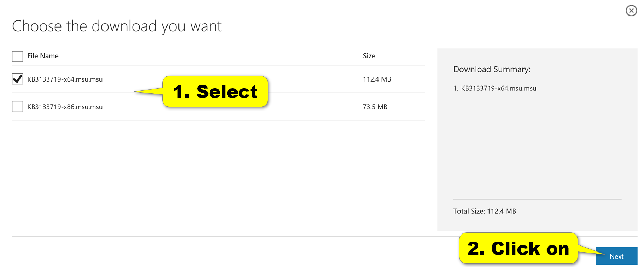Uncheck the KB3133719-x64.msu.msu checkbox
The width and height of the screenshot is (644, 267).
tap(17, 79)
